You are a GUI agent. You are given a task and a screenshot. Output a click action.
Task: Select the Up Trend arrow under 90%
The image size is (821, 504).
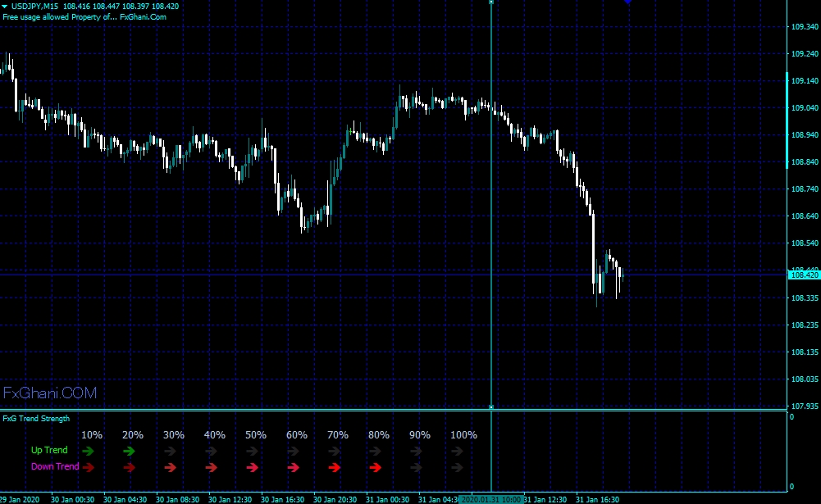pos(416,451)
